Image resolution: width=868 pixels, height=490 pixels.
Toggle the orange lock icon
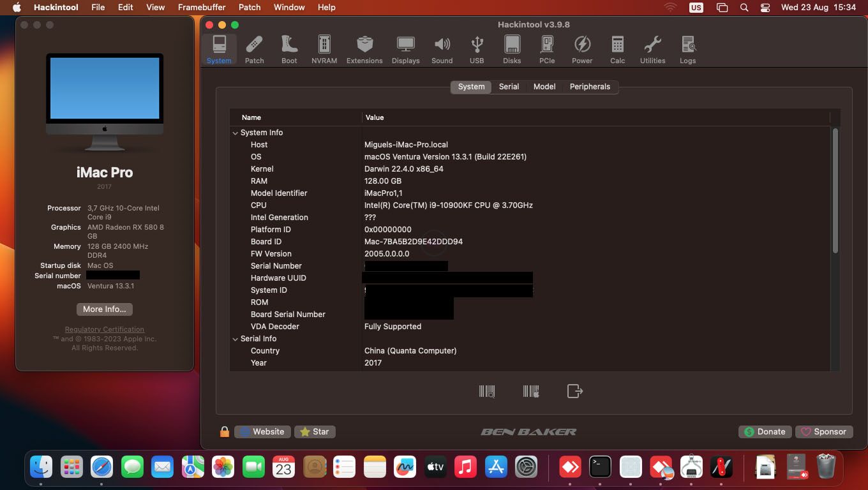pos(224,432)
